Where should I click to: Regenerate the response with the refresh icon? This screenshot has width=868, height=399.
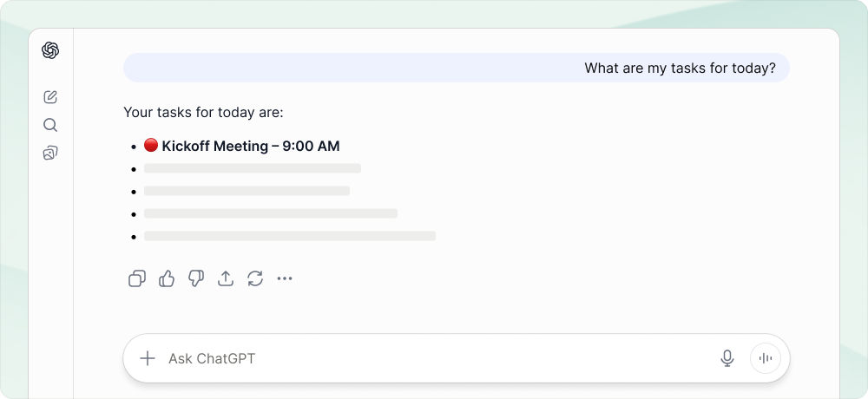point(255,278)
